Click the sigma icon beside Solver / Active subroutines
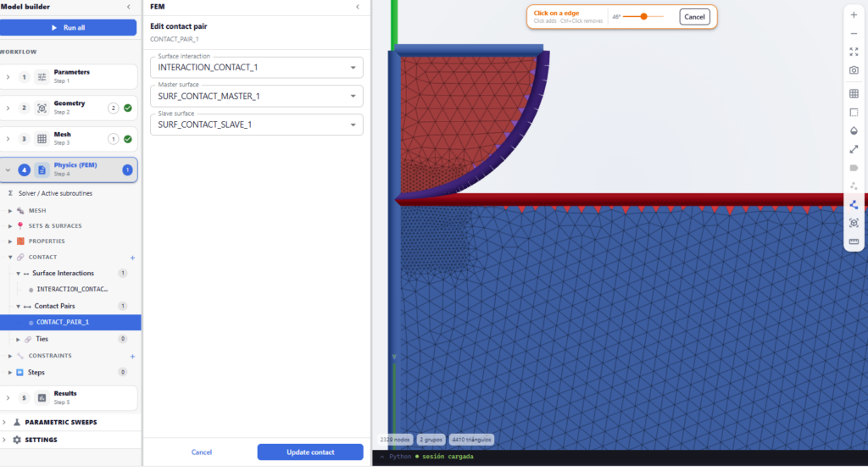This screenshot has width=868, height=471. pyautogui.click(x=10, y=193)
